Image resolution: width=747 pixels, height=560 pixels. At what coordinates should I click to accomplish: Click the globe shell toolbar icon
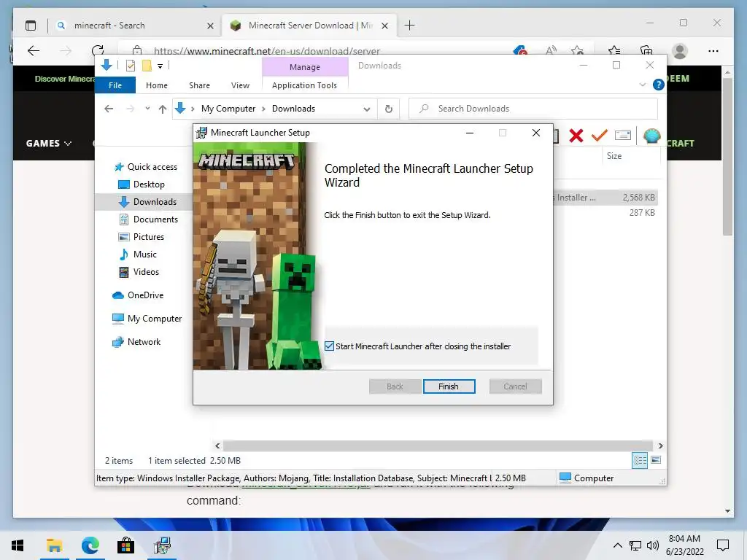pyautogui.click(x=651, y=136)
